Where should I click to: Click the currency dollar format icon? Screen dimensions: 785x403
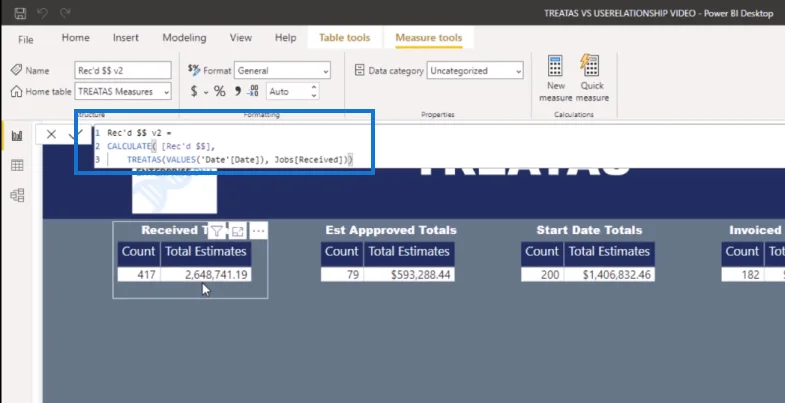194,91
